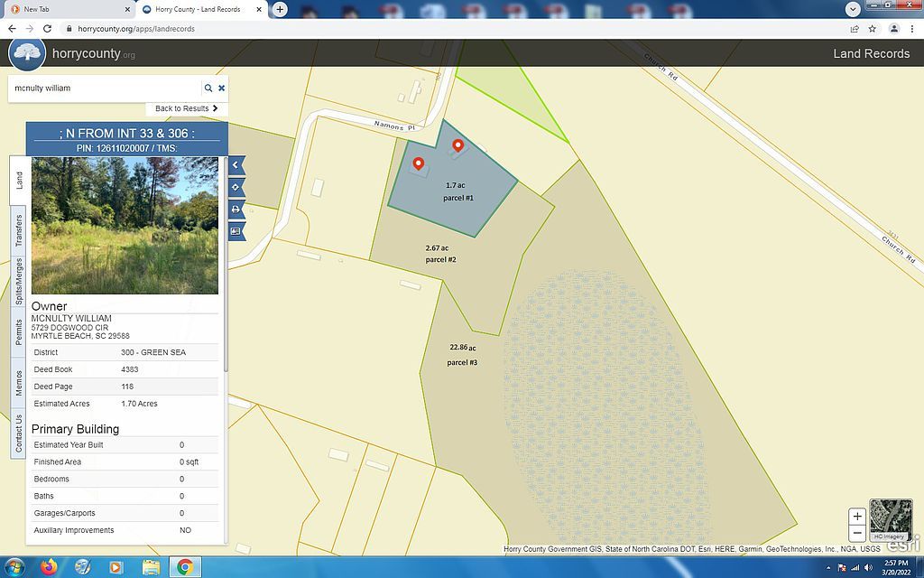Click the horrycounty.org tree logo
924x578 pixels.
[x=27, y=52]
